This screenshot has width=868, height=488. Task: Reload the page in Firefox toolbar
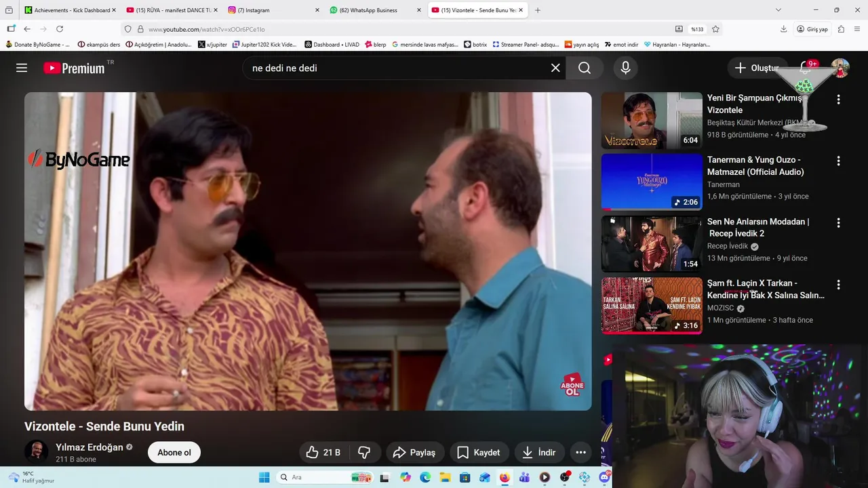coord(60,29)
